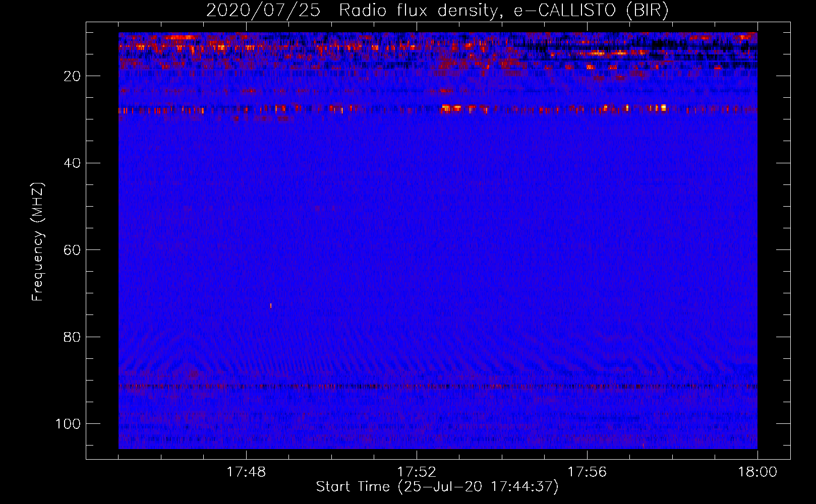
Task: Click the 80 MHz frequency tick label
Action: click(x=72, y=337)
